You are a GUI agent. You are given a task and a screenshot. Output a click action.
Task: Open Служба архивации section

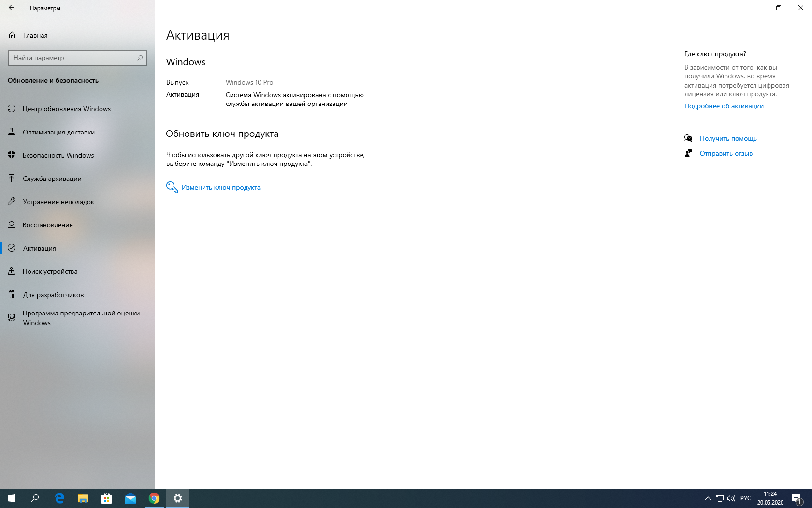(77, 179)
